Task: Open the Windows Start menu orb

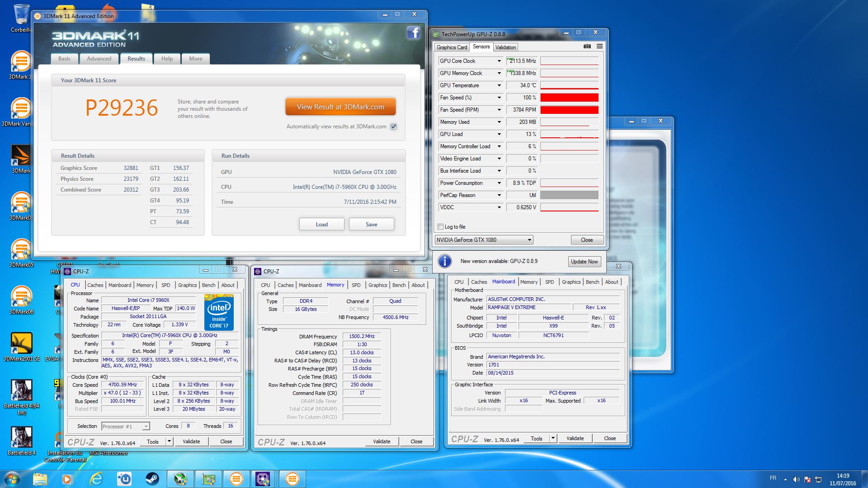Action: tap(12, 479)
